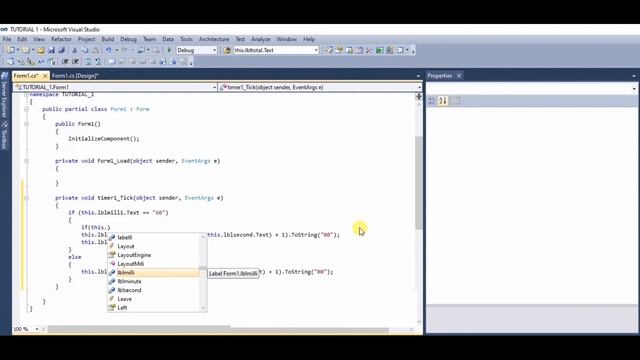Click the Find in Files icon
This screenshot has width=640, height=360.
tap(227, 50)
